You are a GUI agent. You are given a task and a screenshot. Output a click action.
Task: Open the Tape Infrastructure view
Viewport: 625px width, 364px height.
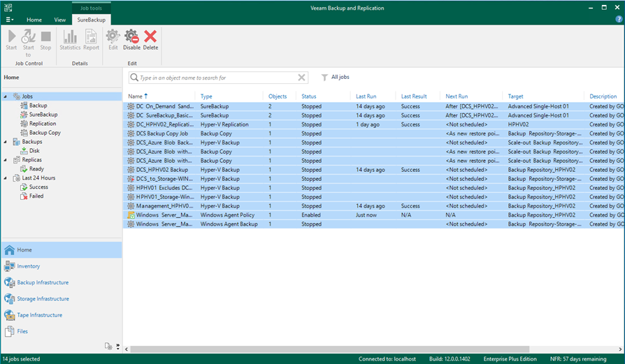(x=40, y=315)
